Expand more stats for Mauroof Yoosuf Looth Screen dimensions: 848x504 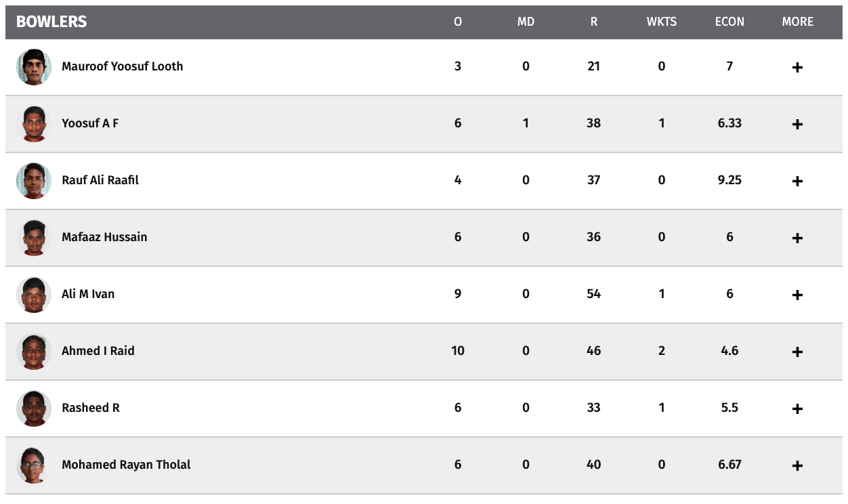797,68
